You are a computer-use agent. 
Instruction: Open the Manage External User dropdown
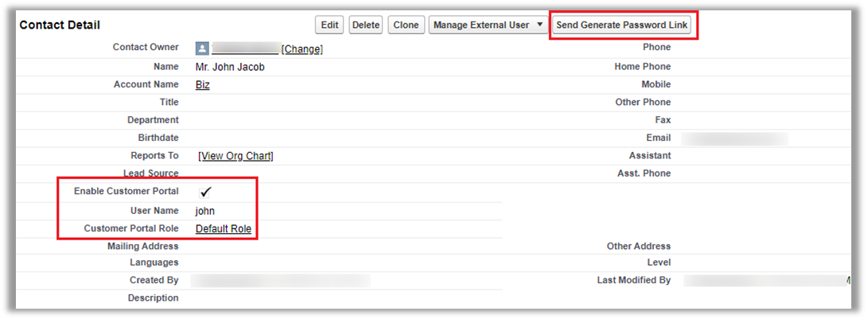click(x=488, y=25)
